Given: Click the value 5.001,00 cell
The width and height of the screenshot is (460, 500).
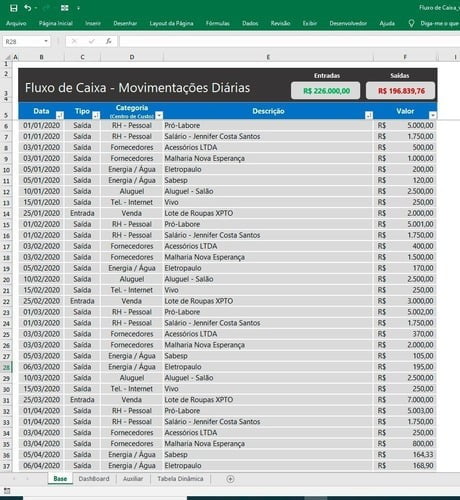Looking at the screenshot, I should 405,224.
